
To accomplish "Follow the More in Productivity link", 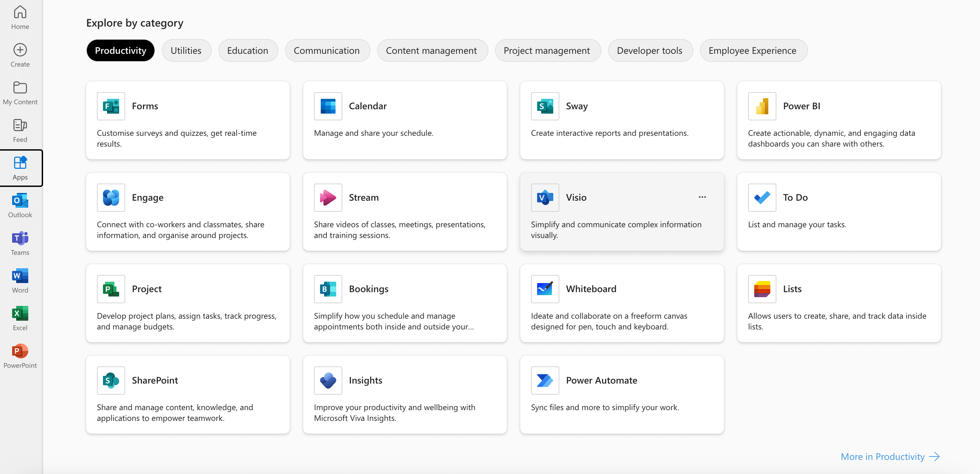I will tap(890, 457).
